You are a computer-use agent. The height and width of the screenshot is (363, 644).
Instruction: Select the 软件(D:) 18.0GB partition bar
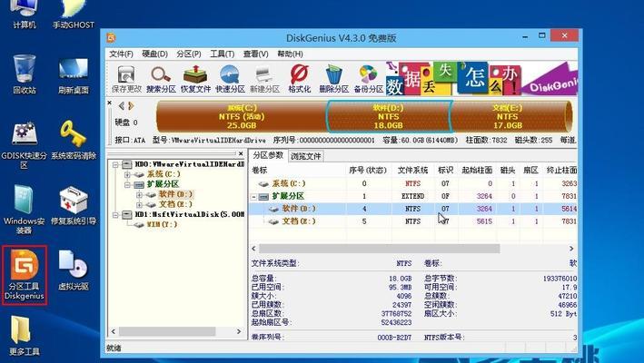click(389, 116)
